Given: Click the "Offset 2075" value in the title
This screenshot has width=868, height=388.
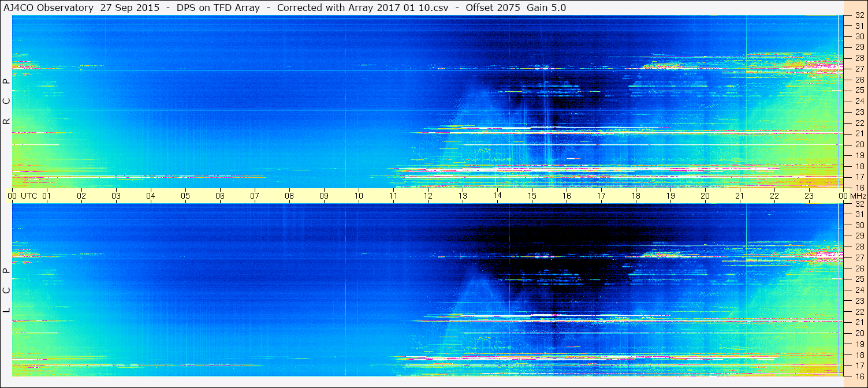Looking at the screenshot, I should coord(493,8).
